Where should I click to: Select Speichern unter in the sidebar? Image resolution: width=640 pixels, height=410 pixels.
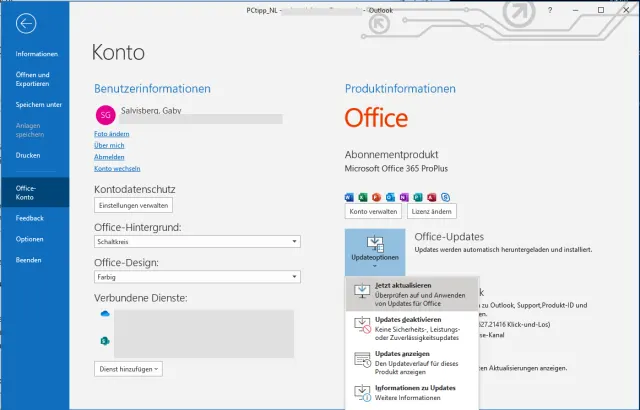pos(39,104)
